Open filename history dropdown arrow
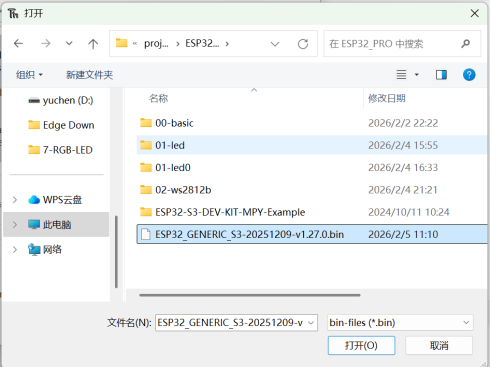The image size is (491, 367). coord(311,323)
